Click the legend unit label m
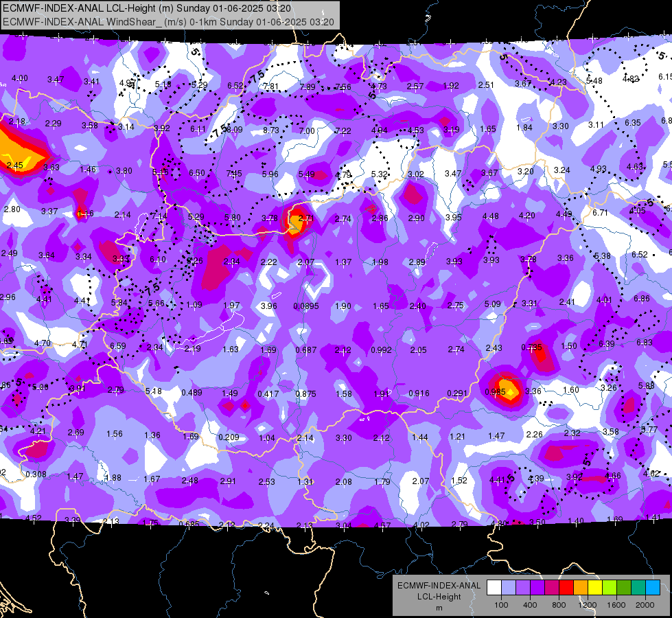This screenshot has height=618, width=672. tap(439, 608)
